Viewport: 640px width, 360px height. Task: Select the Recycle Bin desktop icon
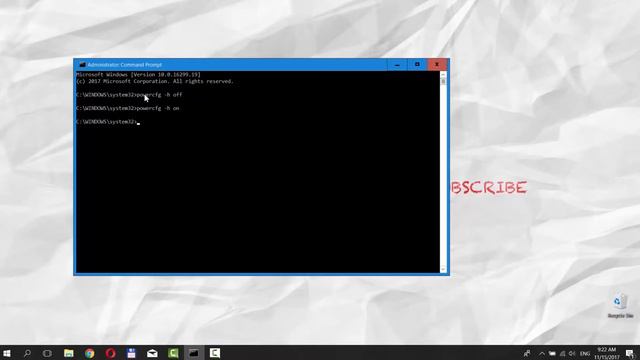click(x=620, y=305)
